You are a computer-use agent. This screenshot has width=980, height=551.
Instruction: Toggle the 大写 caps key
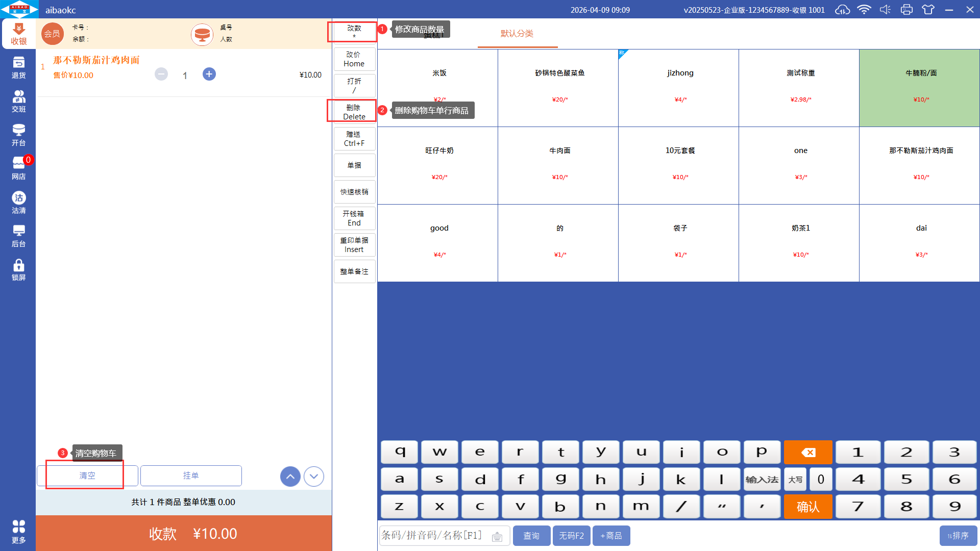[795, 480]
